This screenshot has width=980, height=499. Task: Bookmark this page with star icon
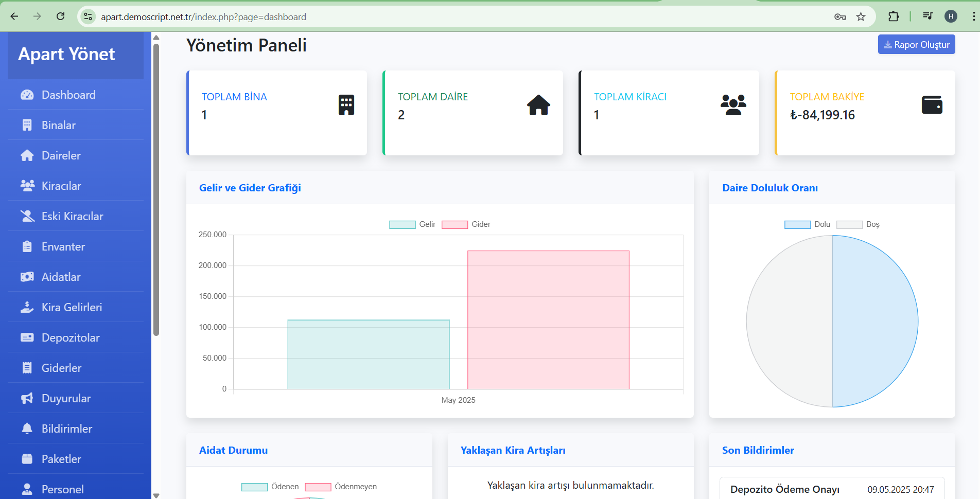click(x=861, y=17)
